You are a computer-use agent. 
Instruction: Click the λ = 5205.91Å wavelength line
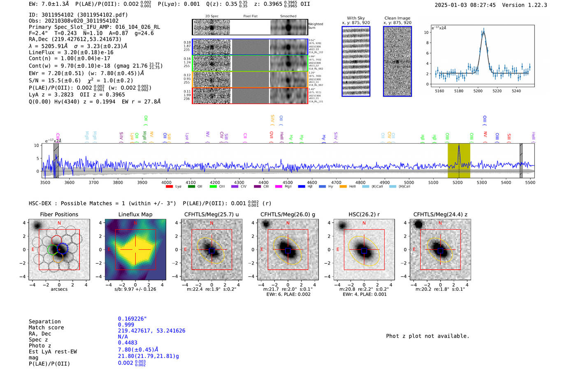tap(78, 46)
